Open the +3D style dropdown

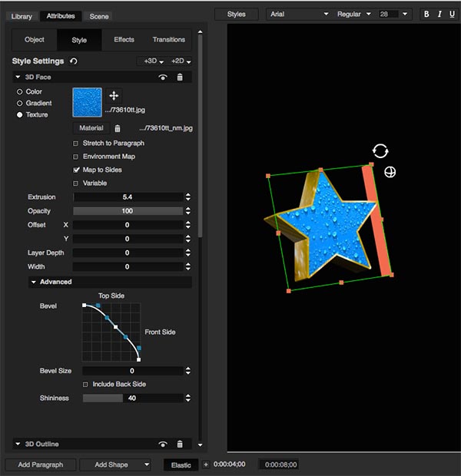[154, 61]
